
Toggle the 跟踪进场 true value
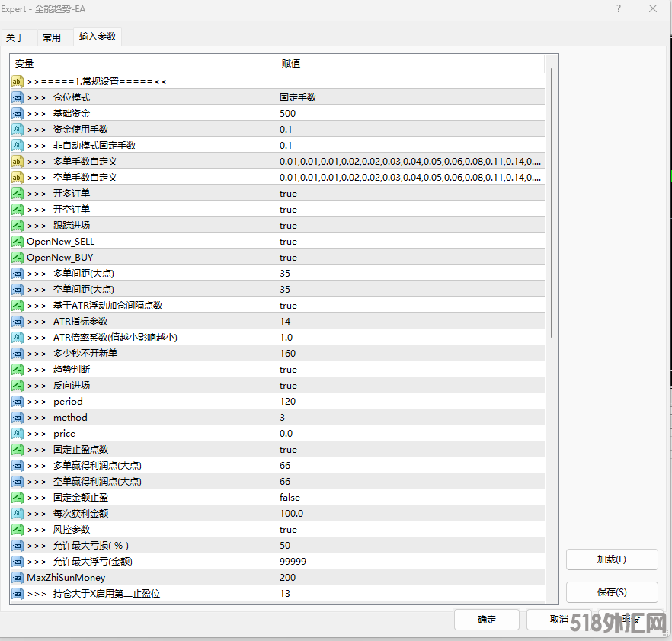411,225
